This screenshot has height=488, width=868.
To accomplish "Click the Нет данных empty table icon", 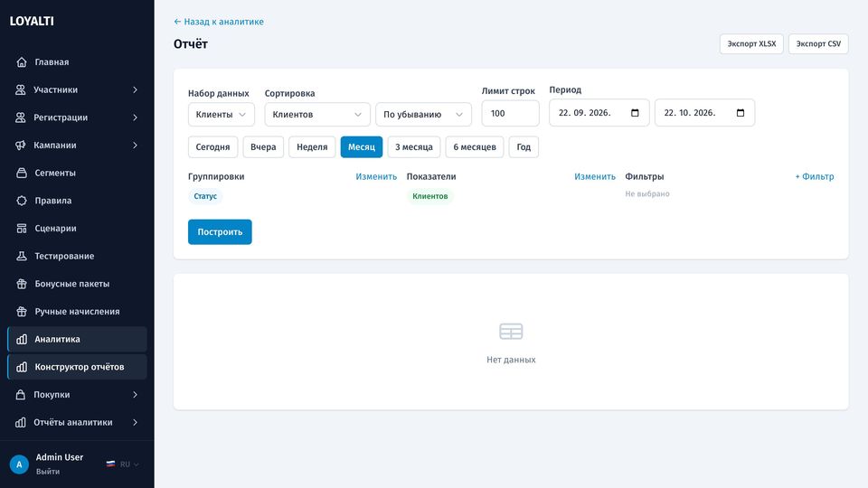I will pos(511,332).
